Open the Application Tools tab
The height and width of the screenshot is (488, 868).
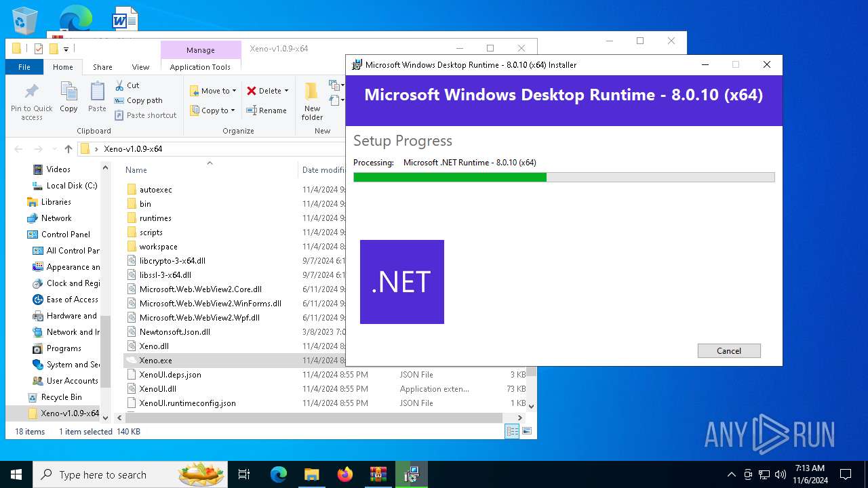click(200, 67)
